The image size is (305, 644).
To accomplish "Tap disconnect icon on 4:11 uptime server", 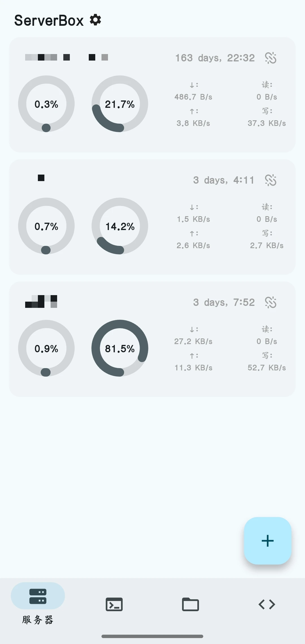I will click(x=271, y=180).
